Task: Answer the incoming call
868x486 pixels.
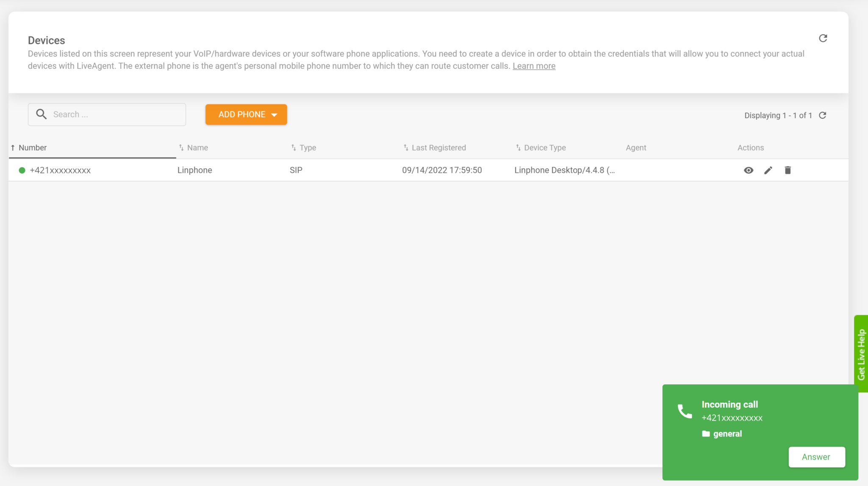Action: (816, 457)
